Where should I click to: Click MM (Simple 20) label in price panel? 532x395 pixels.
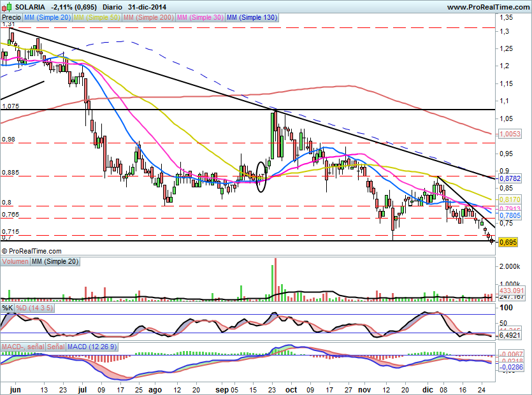tap(48, 18)
